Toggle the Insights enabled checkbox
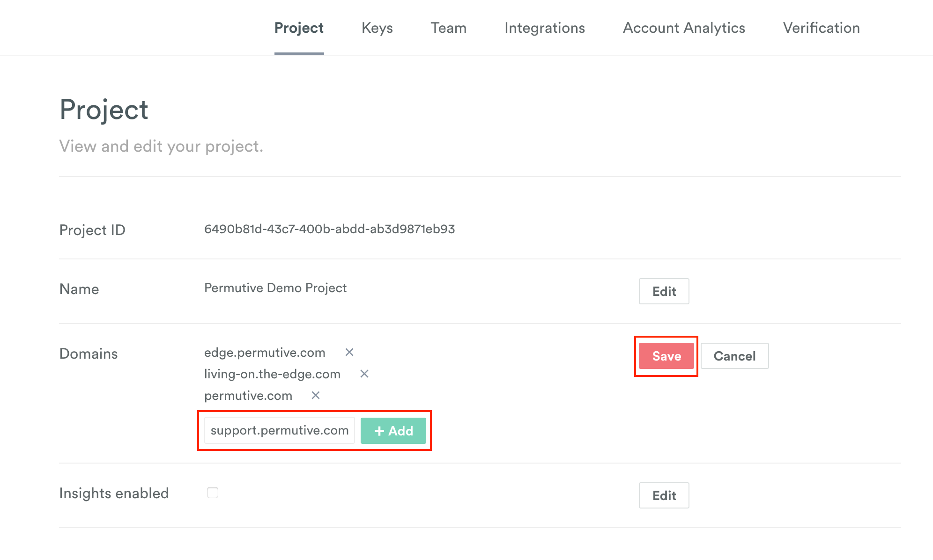This screenshot has width=933, height=560. (x=213, y=493)
